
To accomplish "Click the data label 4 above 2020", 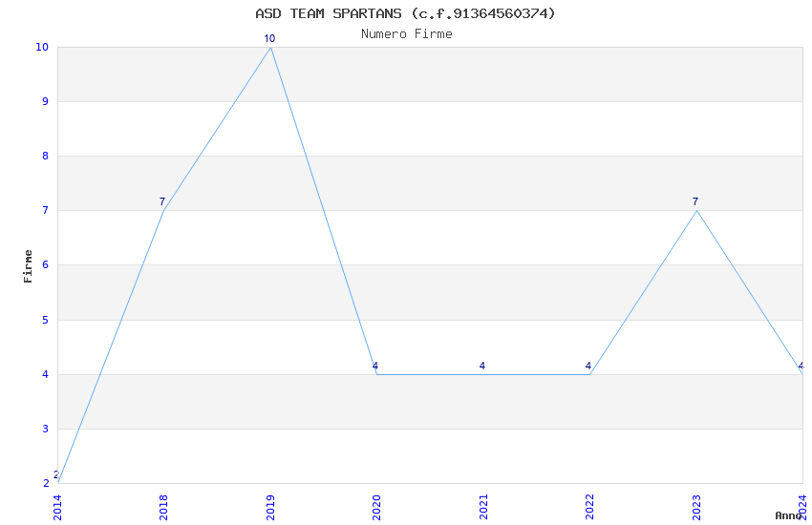I will 375,366.
